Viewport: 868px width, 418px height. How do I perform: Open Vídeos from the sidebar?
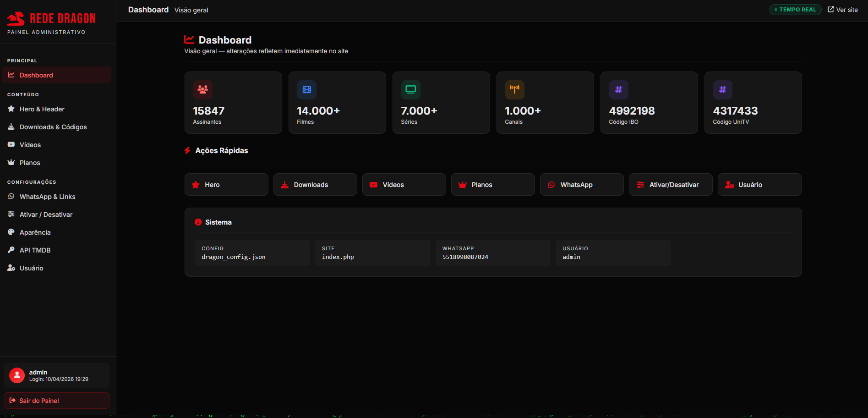click(x=30, y=144)
